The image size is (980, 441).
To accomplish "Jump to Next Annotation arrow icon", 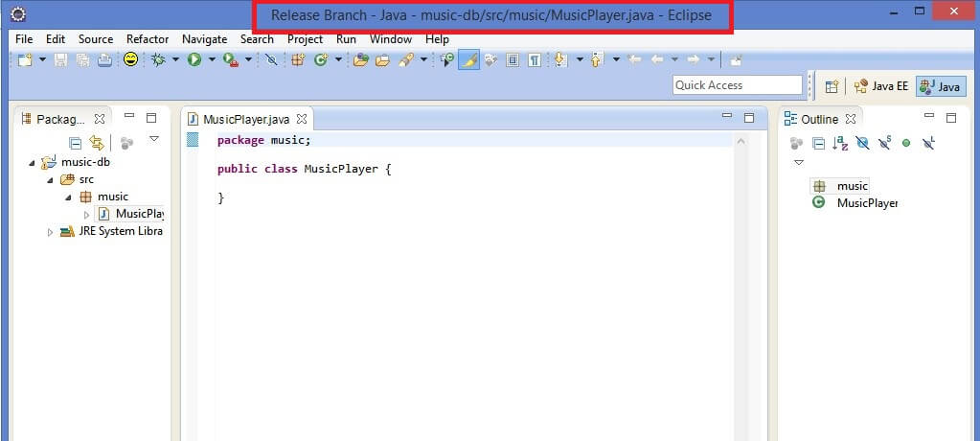I will click(560, 60).
